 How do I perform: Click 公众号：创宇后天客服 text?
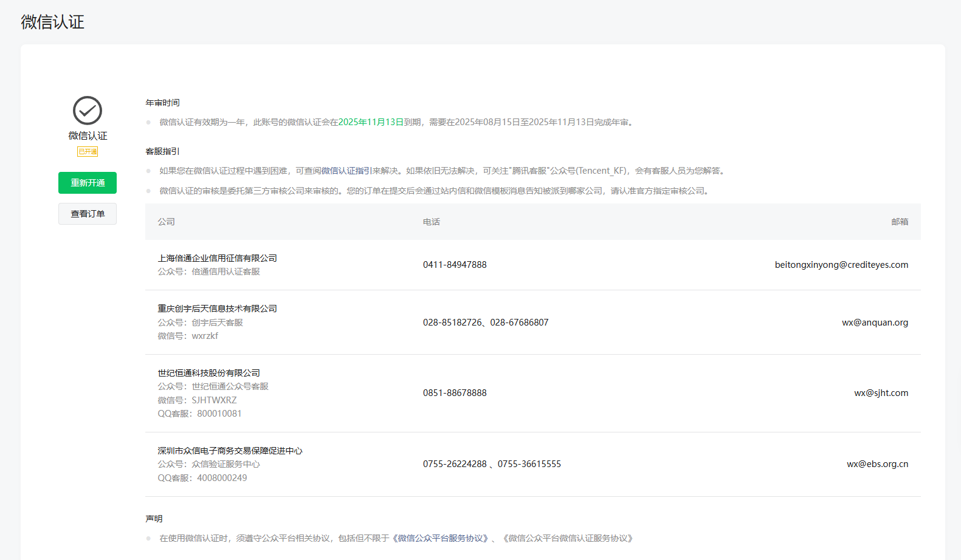tap(201, 323)
